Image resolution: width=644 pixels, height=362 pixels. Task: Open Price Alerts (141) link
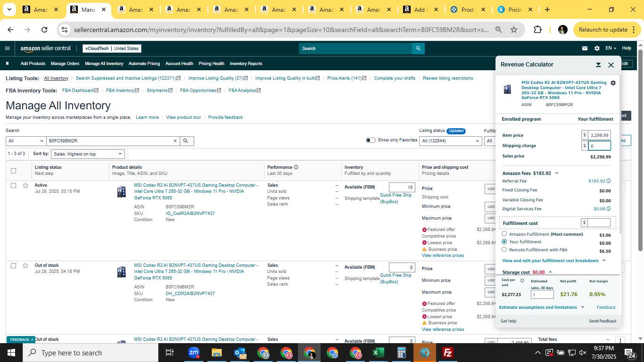347,78
